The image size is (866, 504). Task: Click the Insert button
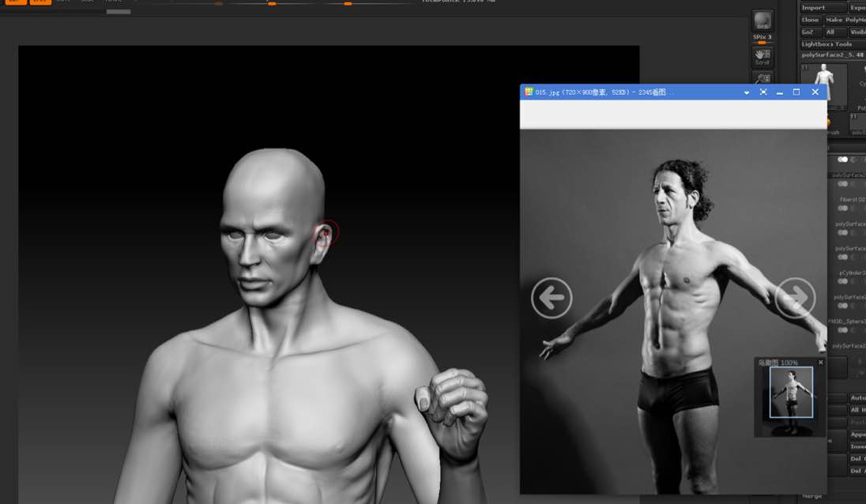[x=858, y=446]
